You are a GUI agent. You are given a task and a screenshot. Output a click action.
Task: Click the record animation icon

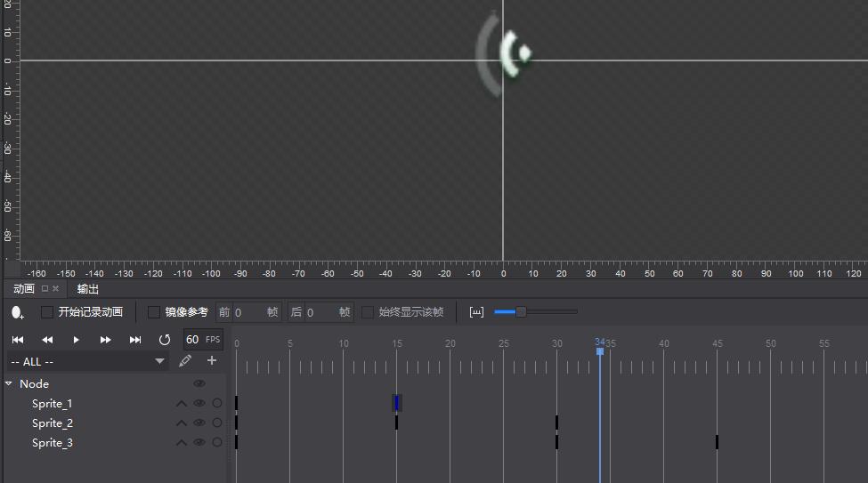(17, 312)
